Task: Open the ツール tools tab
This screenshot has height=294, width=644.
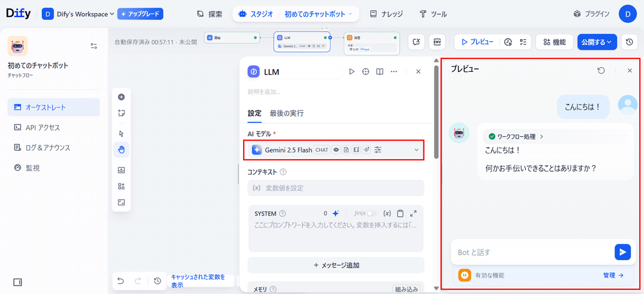Action: tap(433, 14)
